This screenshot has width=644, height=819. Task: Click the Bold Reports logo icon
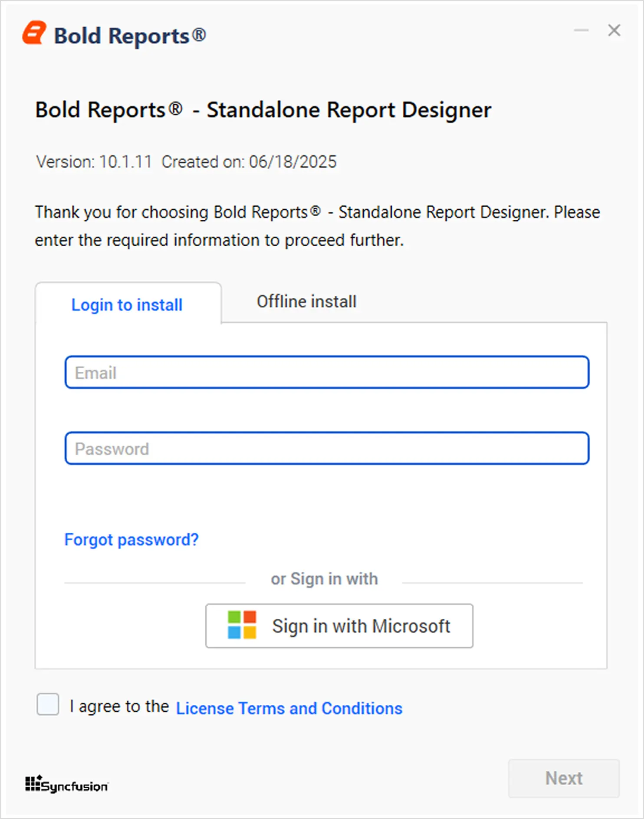(x=34, y=33)
